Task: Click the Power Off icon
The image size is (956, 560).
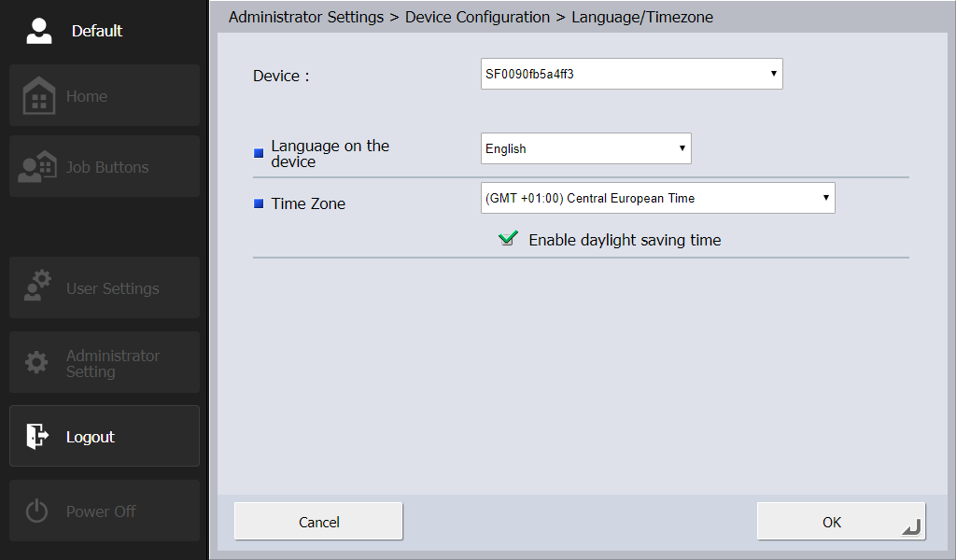Action: 36,511
